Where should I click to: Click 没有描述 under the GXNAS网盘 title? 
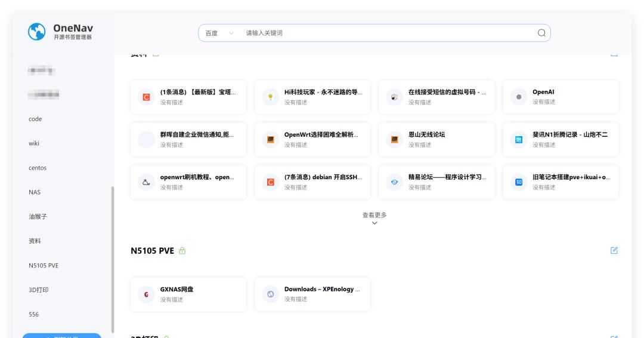172,300
